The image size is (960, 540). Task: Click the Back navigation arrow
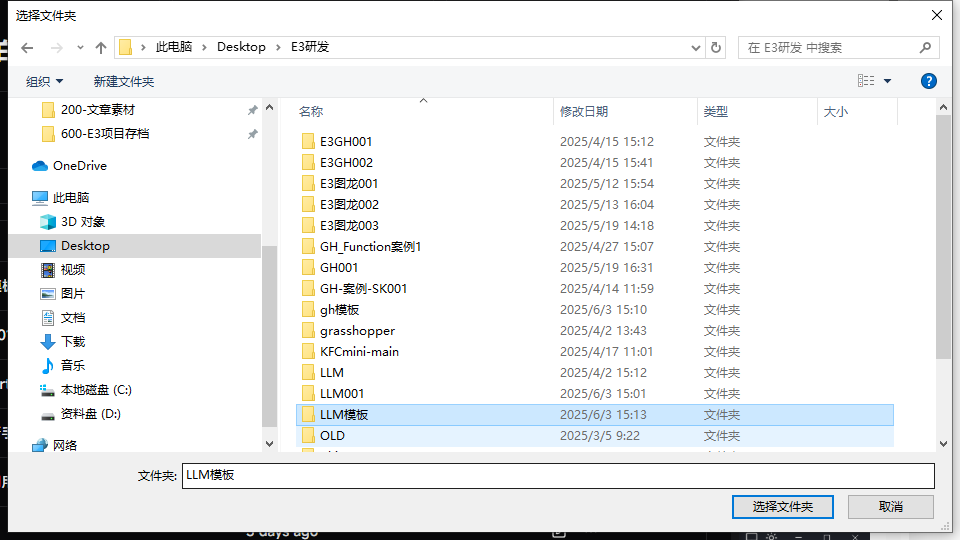(x=27, y=48)
